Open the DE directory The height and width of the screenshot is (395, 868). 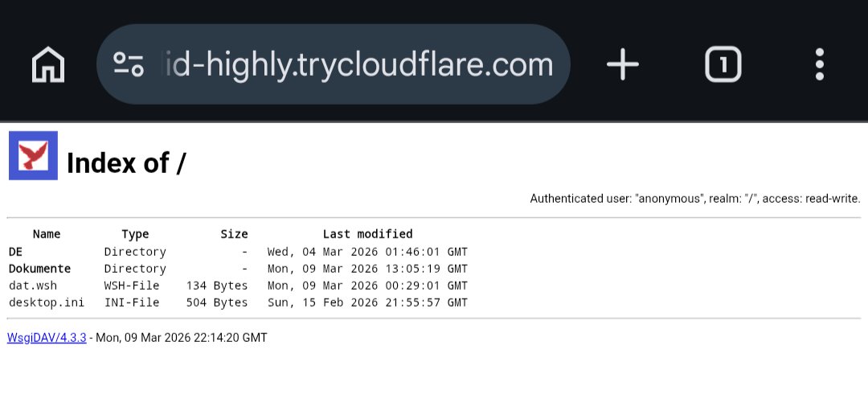(x=16, y=252)
